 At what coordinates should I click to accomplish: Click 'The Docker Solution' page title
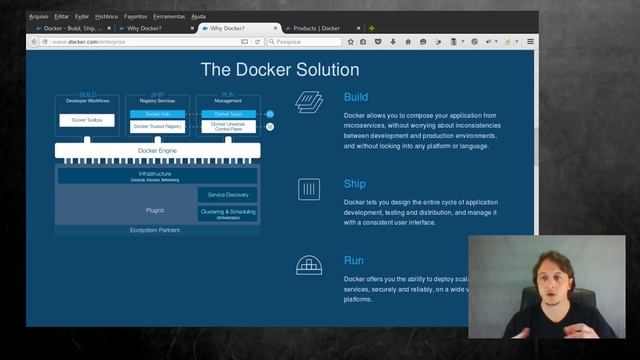pyautogui.click(x=280, y=69)
